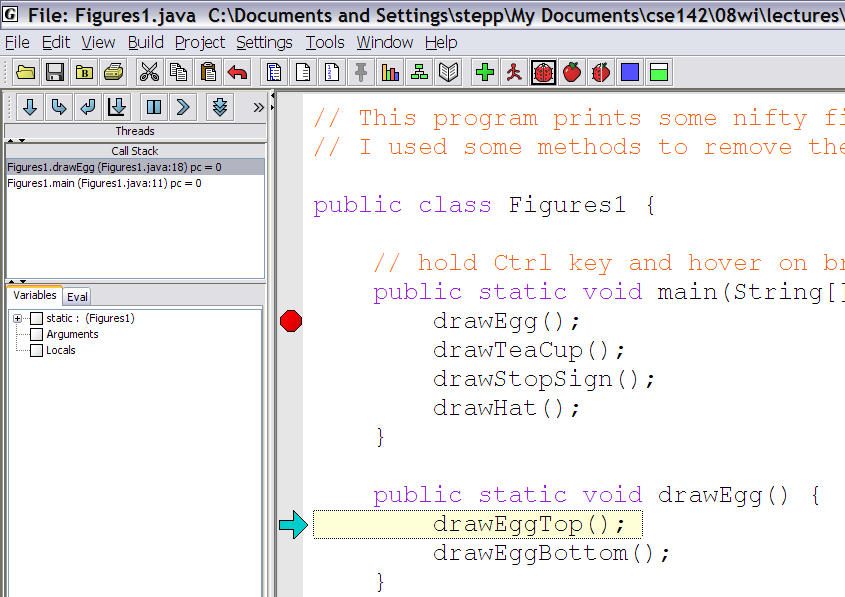Start debugging with the ladybug icon
Screen dimensions: 845x597
(x=543, y=72)
